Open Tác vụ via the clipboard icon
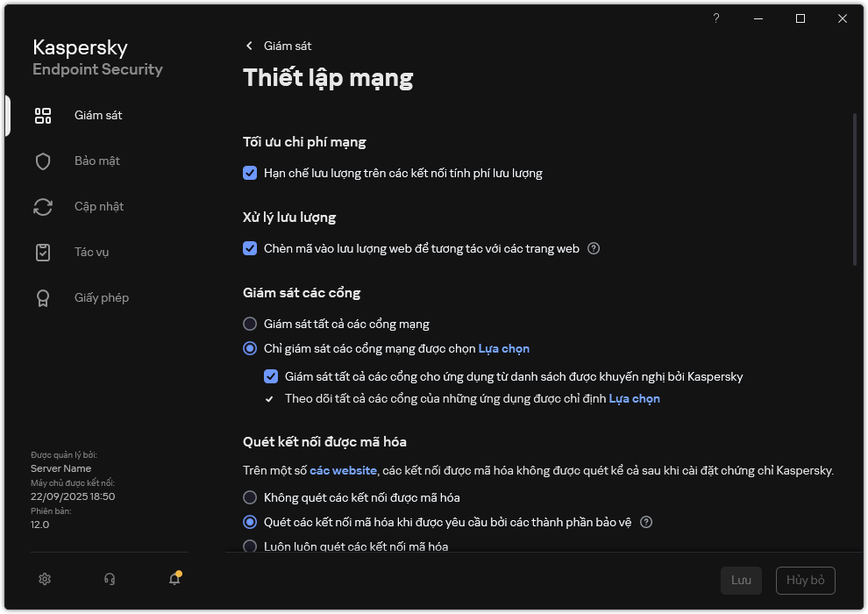 click(x=43, y=253)
